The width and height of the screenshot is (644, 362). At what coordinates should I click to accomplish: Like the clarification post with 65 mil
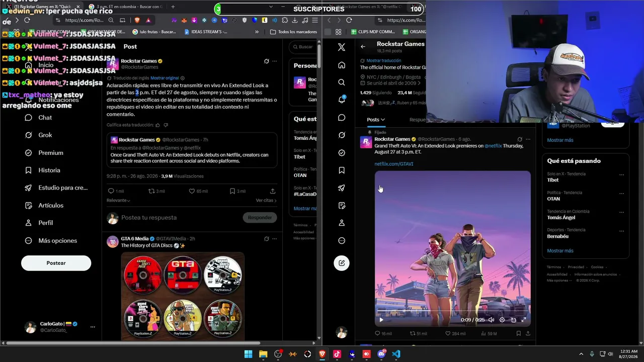click(x=192, y=191)
